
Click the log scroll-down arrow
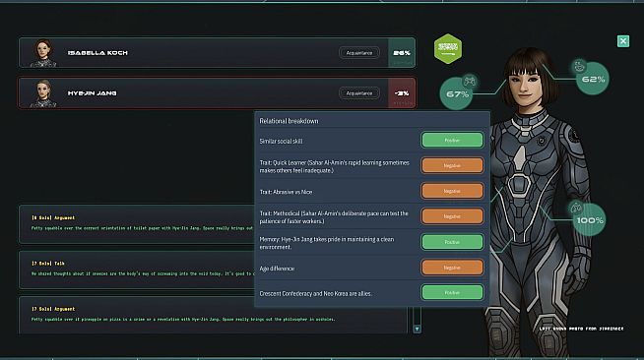[417, 329]
